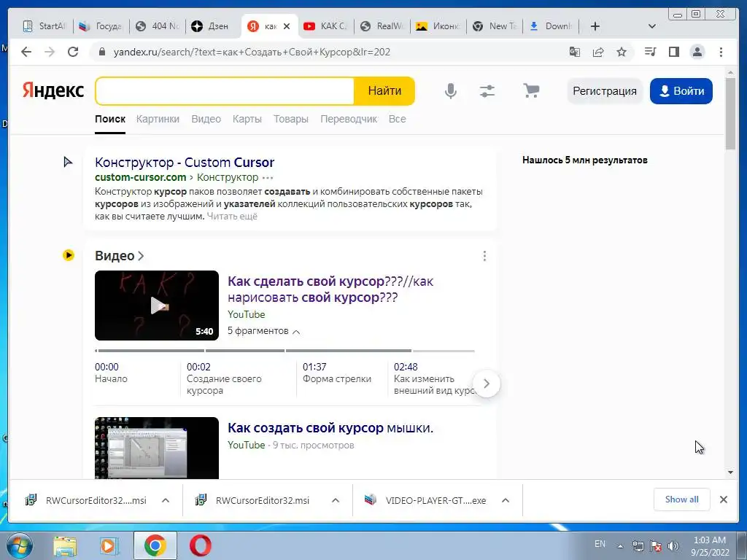Toggle the Chrome side panel icon
Image resolution: width=747 pixels, height=560 pixels.
pyautogui.click(x=673, y=52)
